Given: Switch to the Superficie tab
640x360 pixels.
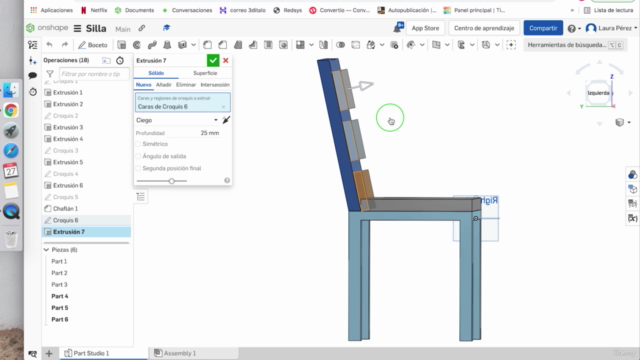Looking at the screenshot, I should pos(205,73).
